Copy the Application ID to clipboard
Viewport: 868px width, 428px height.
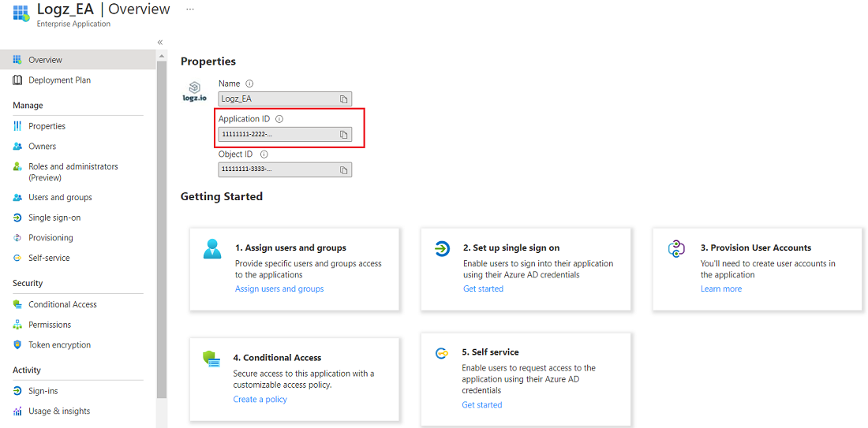tap(343, 134)
